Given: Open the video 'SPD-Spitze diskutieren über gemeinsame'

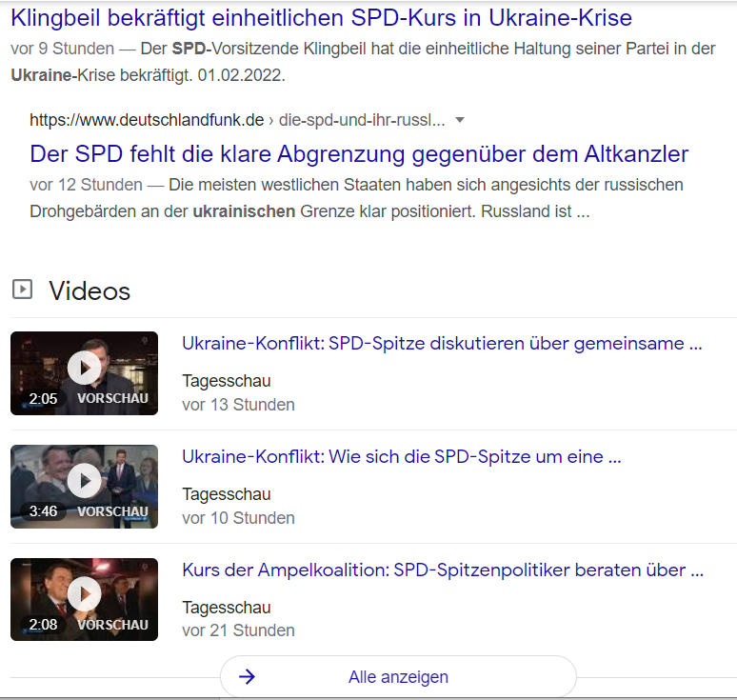Looking at the screenshot, I should [442, 344].
